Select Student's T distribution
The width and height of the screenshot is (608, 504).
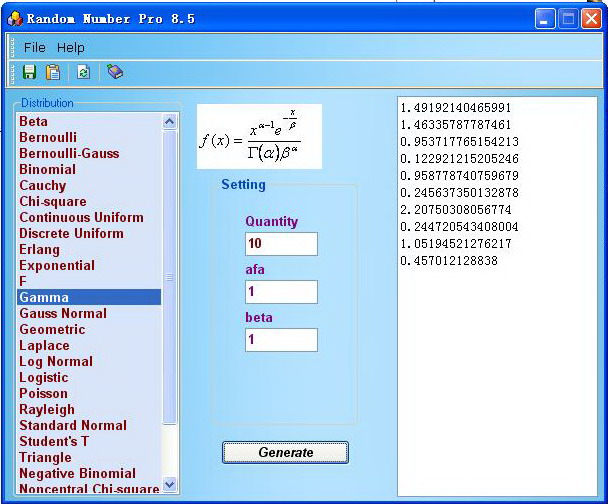click(54, 441)
